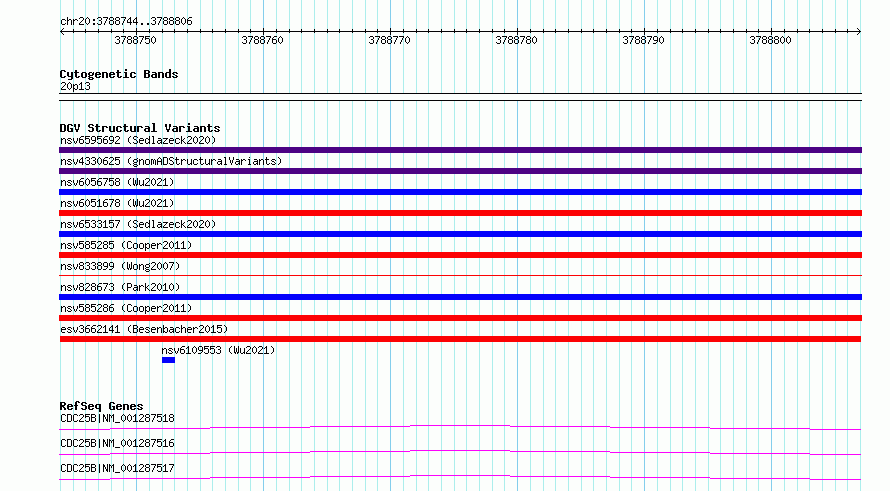This screenshot has width=890, height=491.
Task: Click ruler position 3788770
Action: point(389,40)
